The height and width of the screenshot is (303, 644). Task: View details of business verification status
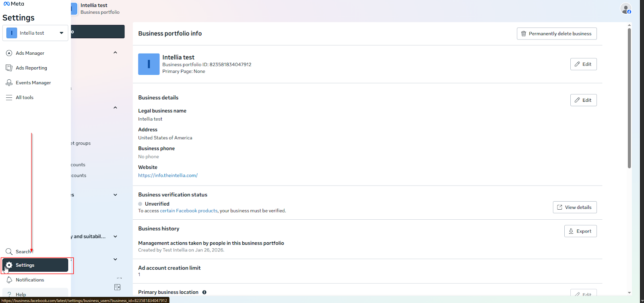coord(575,207)
